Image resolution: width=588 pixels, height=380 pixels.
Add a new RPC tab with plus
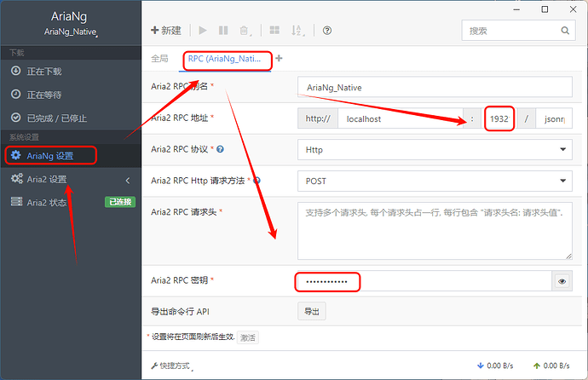point(279,58)
